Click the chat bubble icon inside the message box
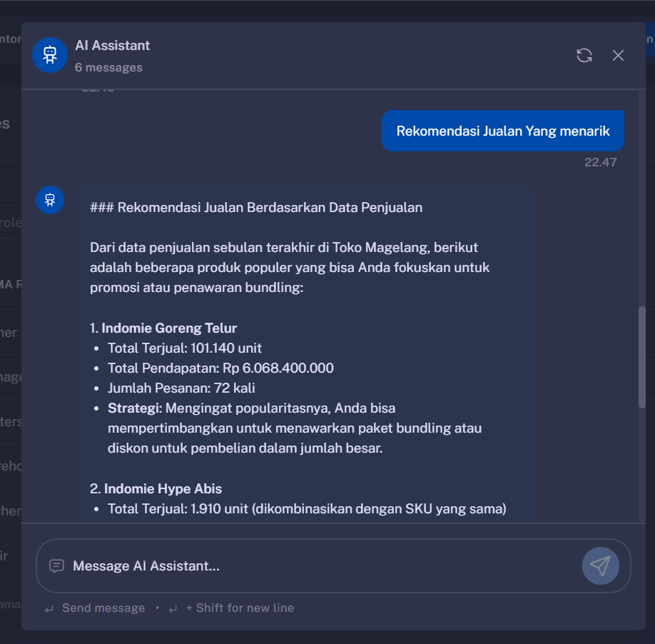 [56, 565]
